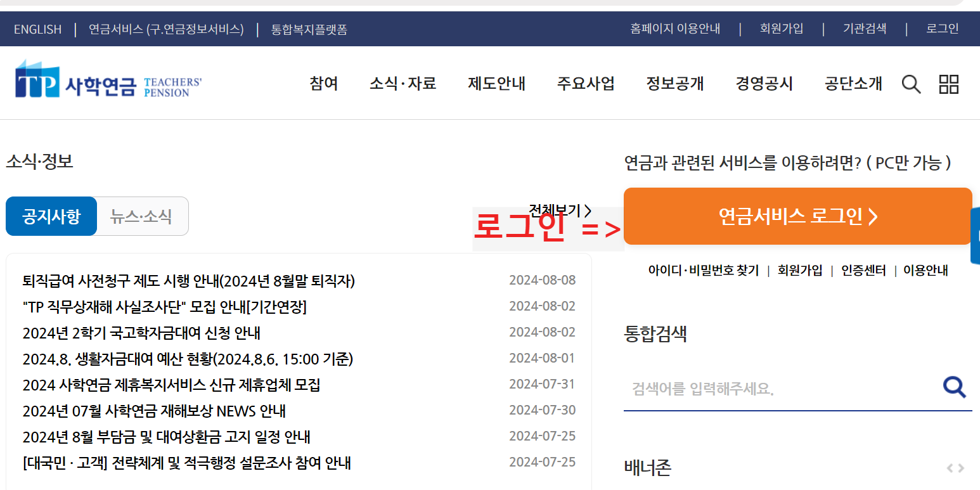The image size is (980, 490).
Task: Open the 주요사업 menu
Action: tap(586, 84)
